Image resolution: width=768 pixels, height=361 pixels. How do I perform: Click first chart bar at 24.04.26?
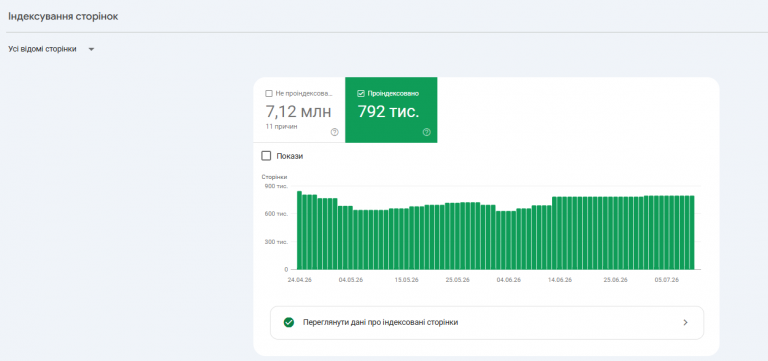pyautogui.click(x=299, y=230)
